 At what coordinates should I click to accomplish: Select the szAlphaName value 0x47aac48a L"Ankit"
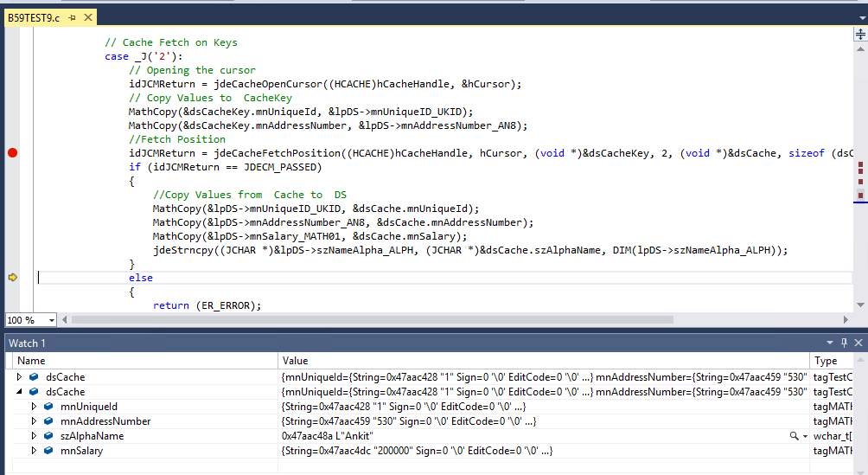[x=328, y=436]
